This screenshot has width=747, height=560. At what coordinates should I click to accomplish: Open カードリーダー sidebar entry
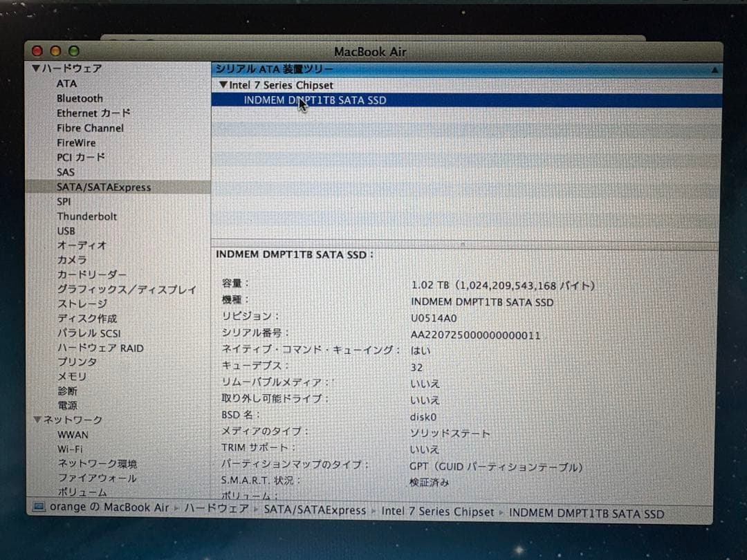(x=92, y=274)
